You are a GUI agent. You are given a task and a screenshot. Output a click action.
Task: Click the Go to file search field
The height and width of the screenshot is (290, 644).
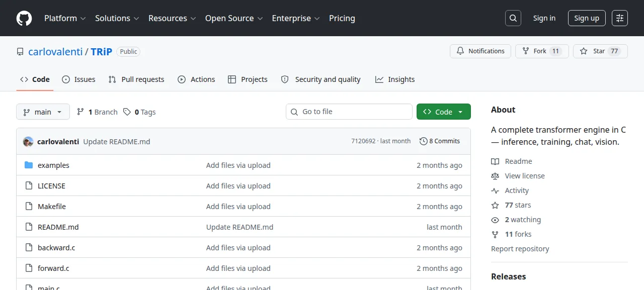pos(349,112)
